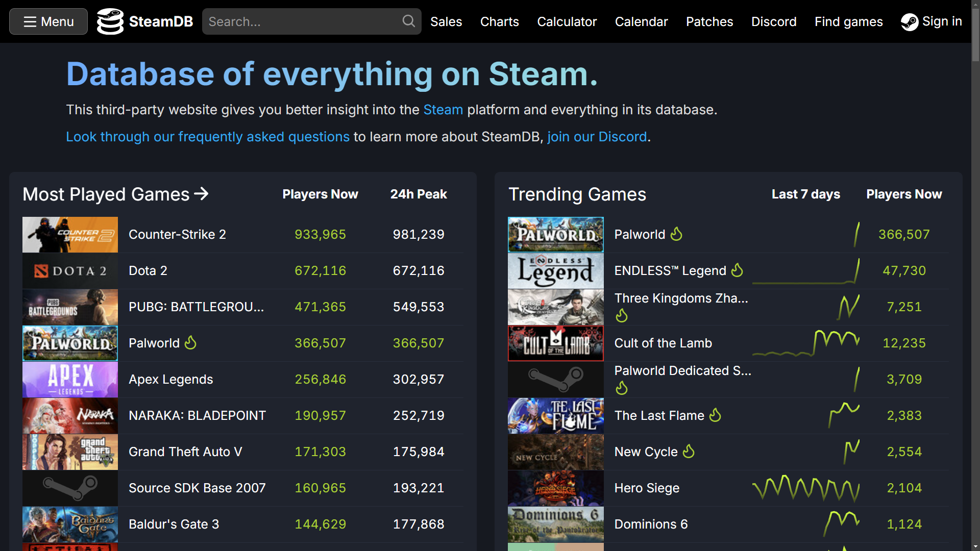Viewport: 980px width, 551px height.
Task: Click the PUBG Battlegrounds thumbnail
Action: (x=70, y=307)
